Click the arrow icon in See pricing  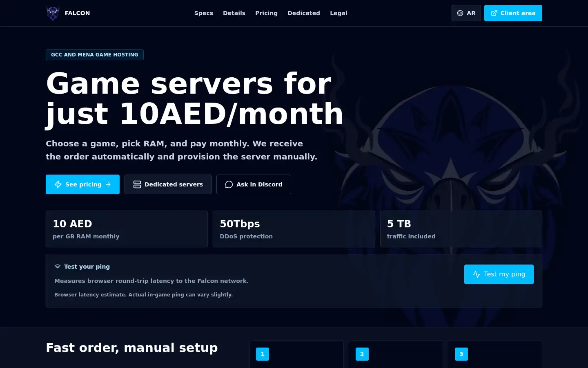108,184
